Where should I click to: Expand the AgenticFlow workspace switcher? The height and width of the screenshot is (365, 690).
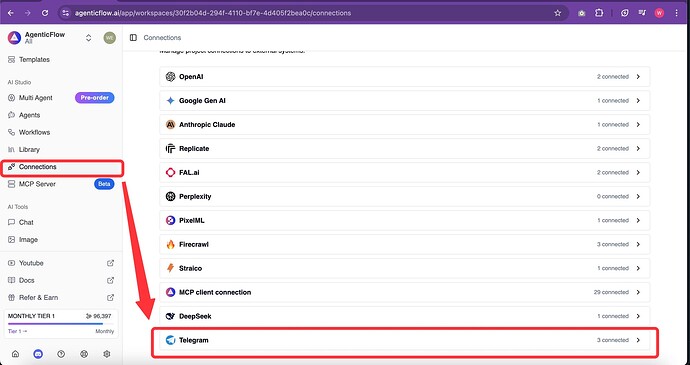[88, 38]
